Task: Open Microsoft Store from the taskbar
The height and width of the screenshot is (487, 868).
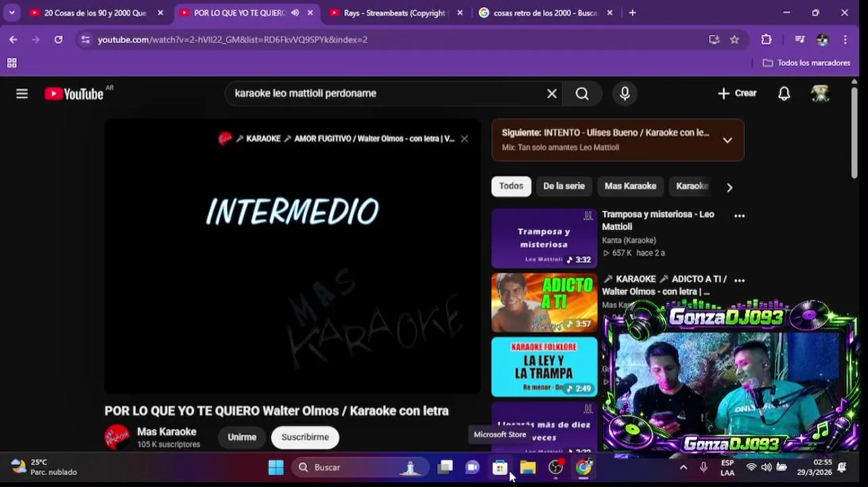Action: [x=500, y=467]
